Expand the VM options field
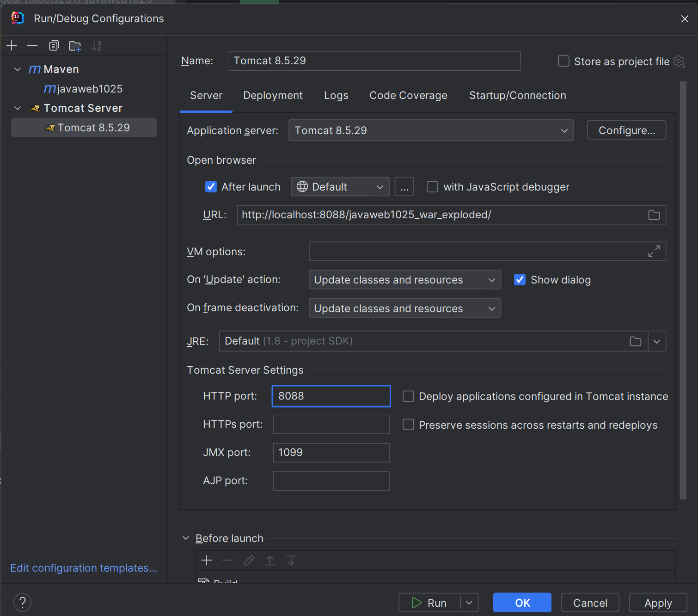The image size is (698, 616). coord(654,252)
